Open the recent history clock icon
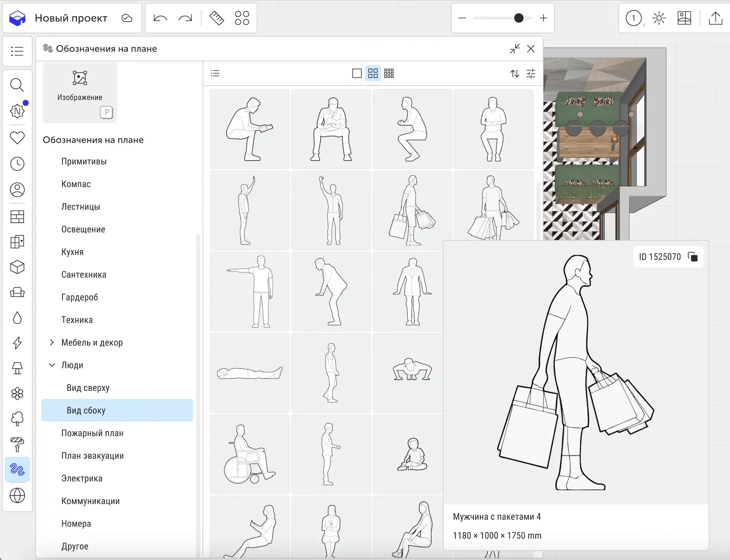Viewport: 730px width, 560px height. tap(17, 164)
